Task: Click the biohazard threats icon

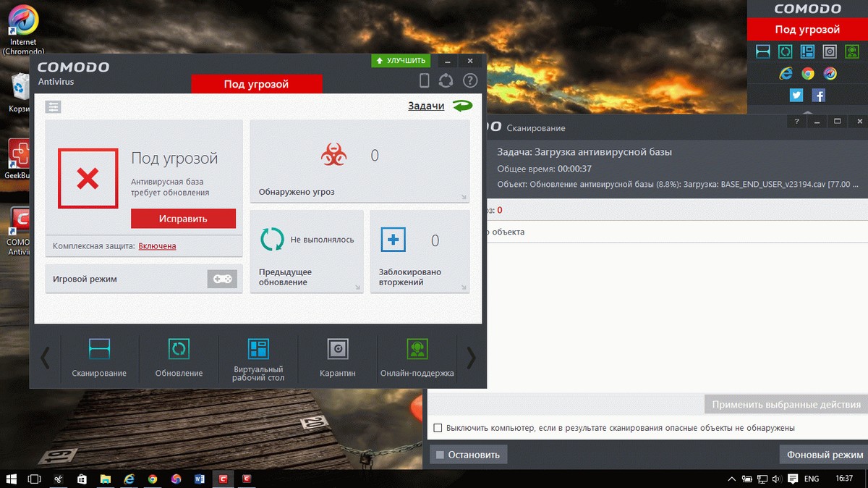Action: click(x=334, y=155)
